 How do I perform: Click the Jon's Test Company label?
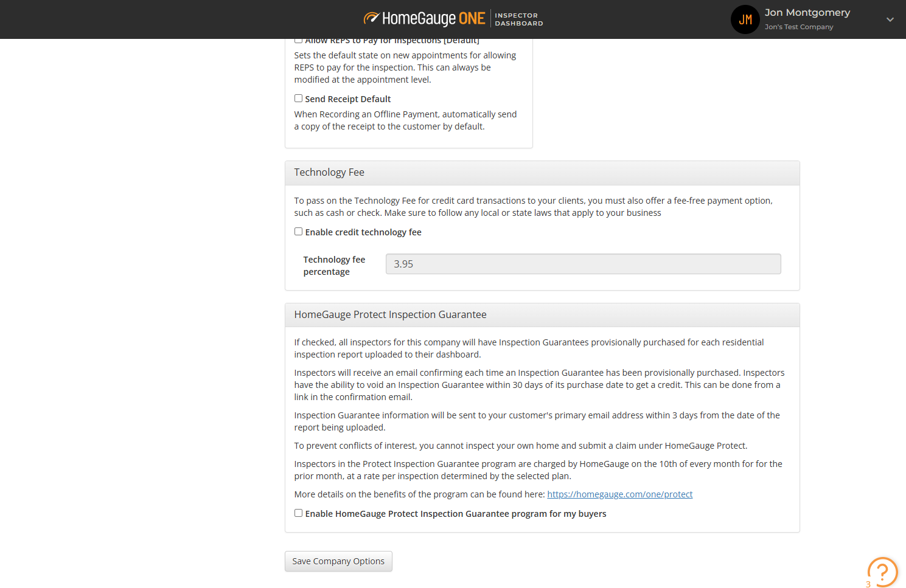[x=798, y=27]
